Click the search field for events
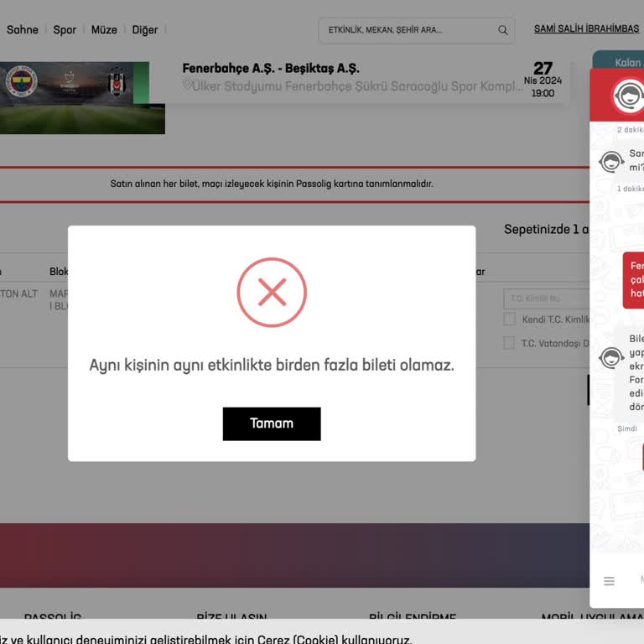This screenshot has height=644, width=644. pos(416,30)
